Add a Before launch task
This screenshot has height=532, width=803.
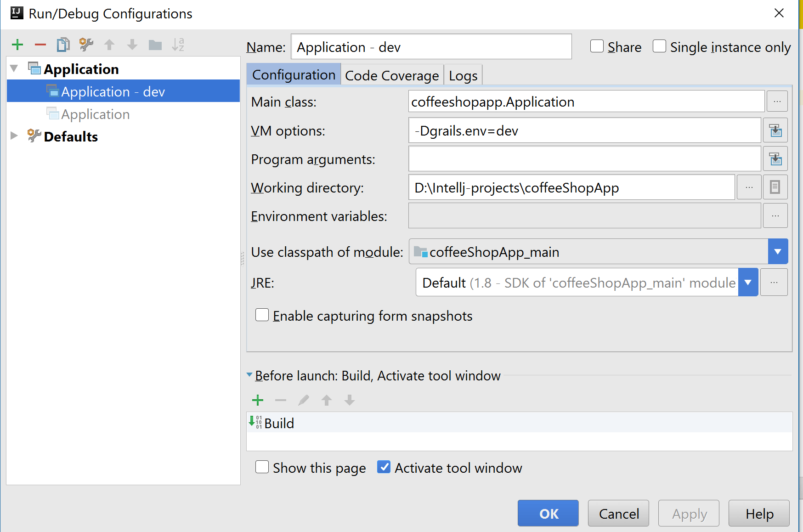pyautogui.click(x=258, y=400)
